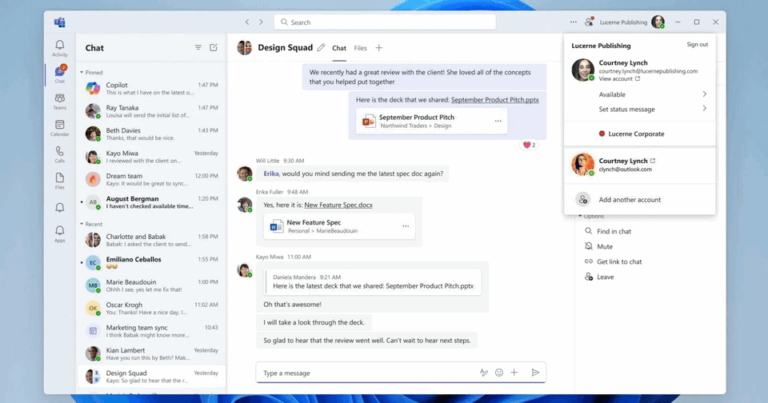This screenshot has height=403, width=768.
Task: Open the chat list filter icon
Action: coord(197,47)
